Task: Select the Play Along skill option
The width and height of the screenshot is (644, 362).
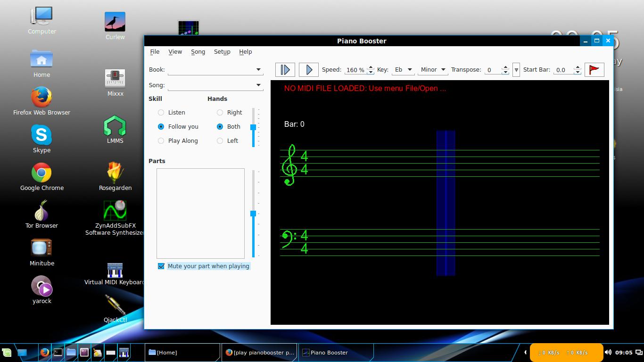Action: 161,140
